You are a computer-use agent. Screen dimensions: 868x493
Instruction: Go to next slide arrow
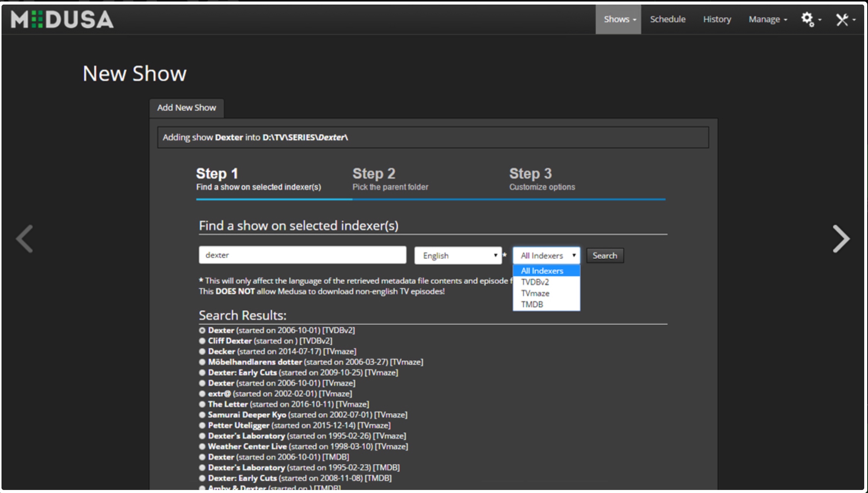[841, 239]
